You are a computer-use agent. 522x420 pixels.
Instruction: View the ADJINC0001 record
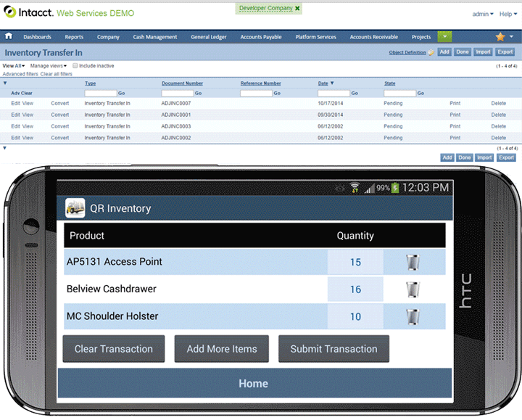(x=28, y=115)
